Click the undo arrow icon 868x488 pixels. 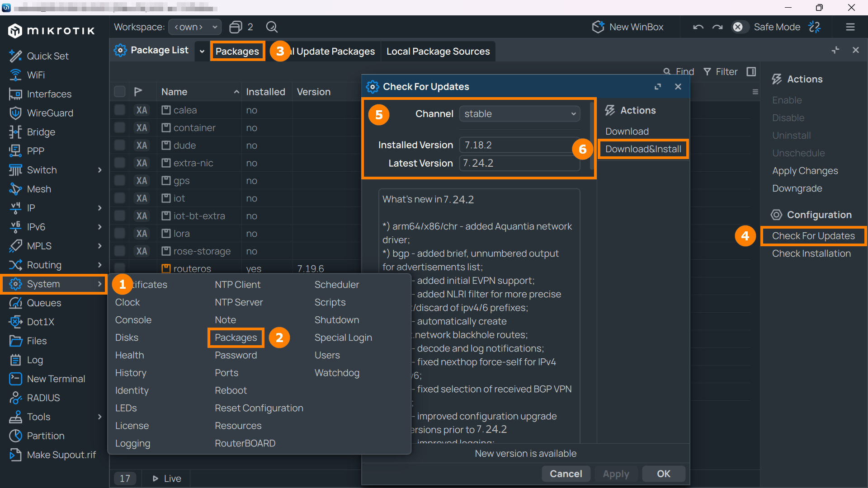pyautogui.click(x=698, y=27)
